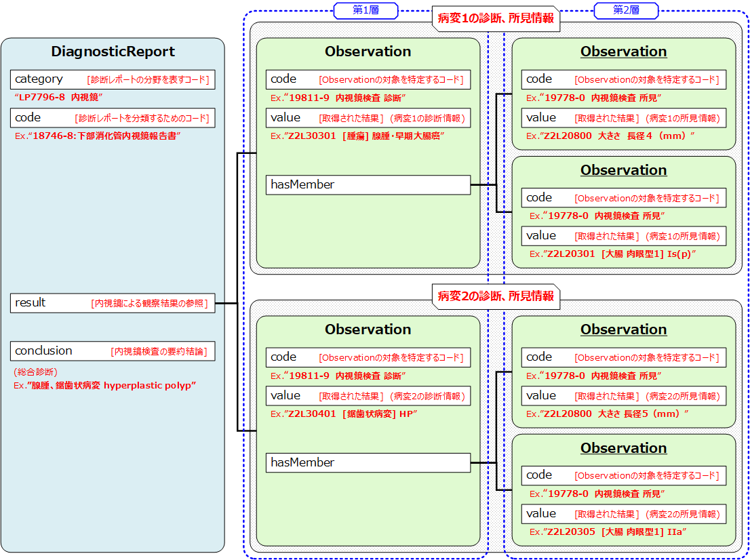The height and width of the screenshot is (560, 750).
Task: Click the 第1層 label at the top
Action: pyautogui.click(x=366, y=10)
